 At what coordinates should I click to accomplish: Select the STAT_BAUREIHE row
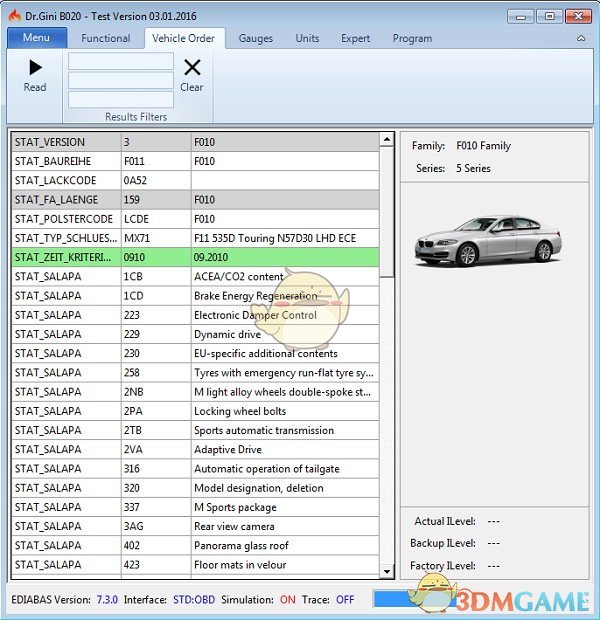pyautogui.click(x=195, y=161)
